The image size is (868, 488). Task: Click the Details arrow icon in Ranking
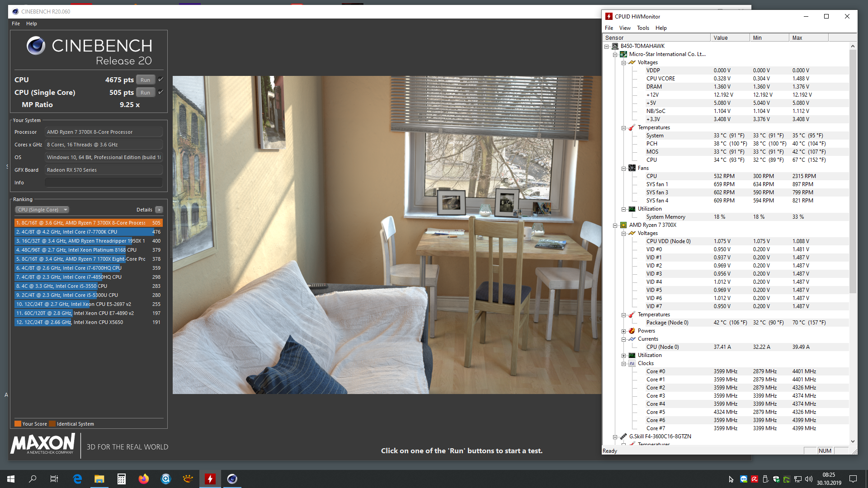coord(159,210)
